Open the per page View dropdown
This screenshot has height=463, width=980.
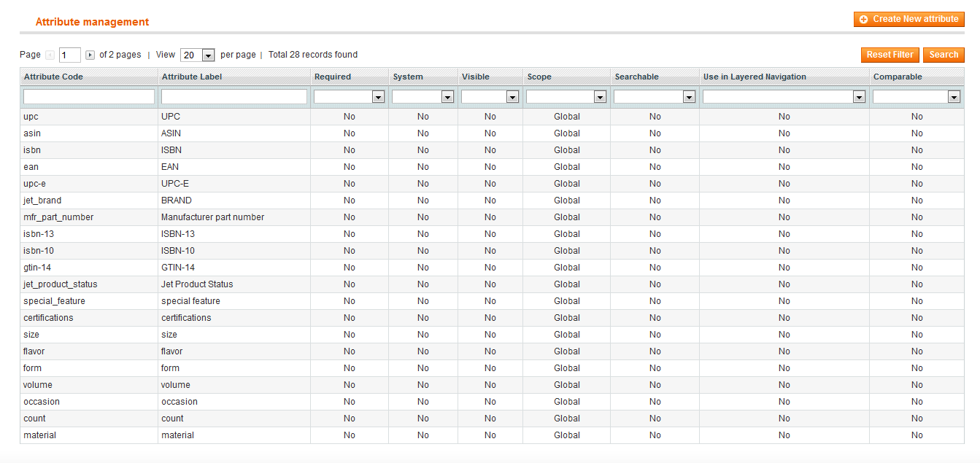[x=198, y=55]
